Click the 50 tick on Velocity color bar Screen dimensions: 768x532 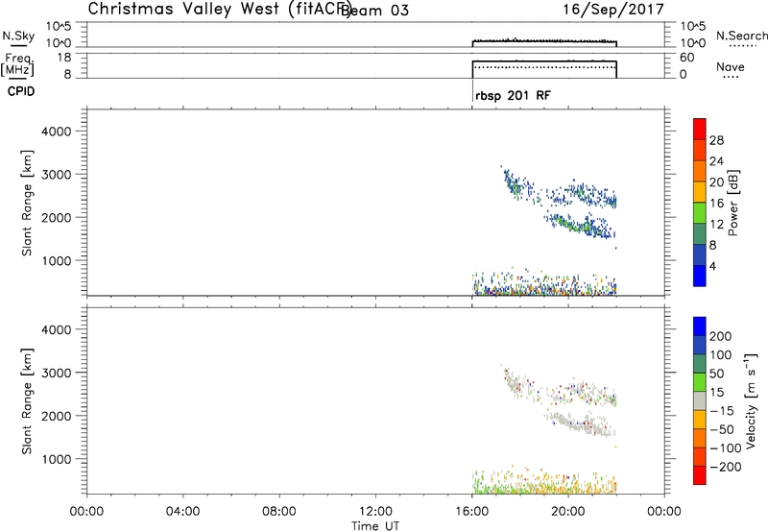(716, 374)
